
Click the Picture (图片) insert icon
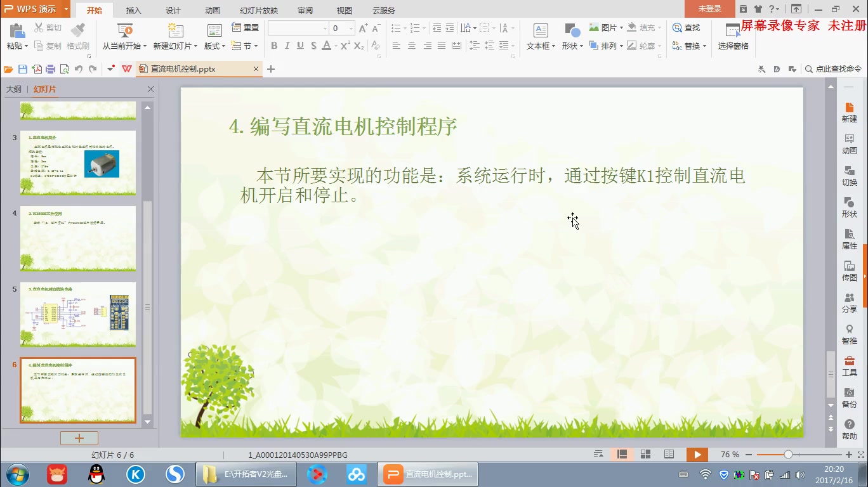[x=594, y=27]
